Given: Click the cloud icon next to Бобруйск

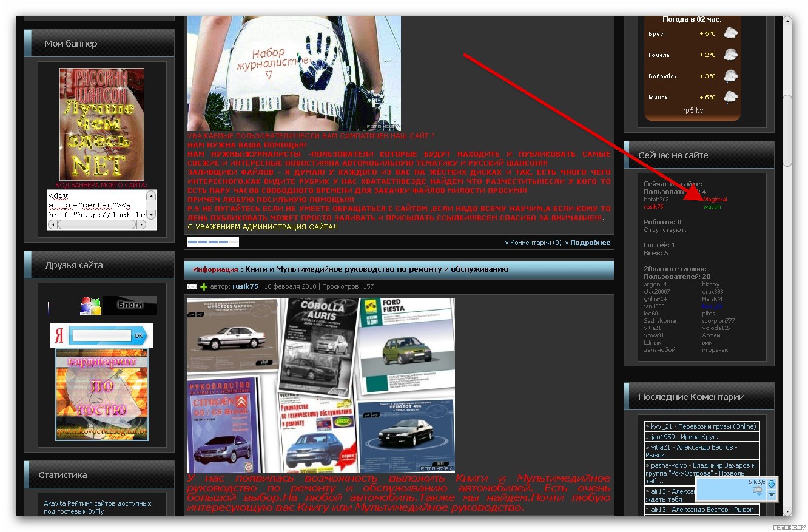Looking at the screenshot, I should [730, 76].
